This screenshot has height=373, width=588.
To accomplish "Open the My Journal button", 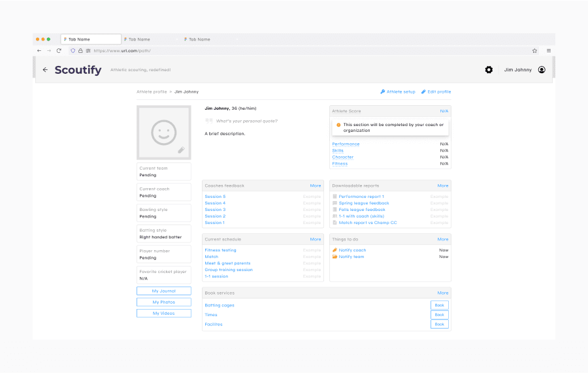I will point(164,291).
